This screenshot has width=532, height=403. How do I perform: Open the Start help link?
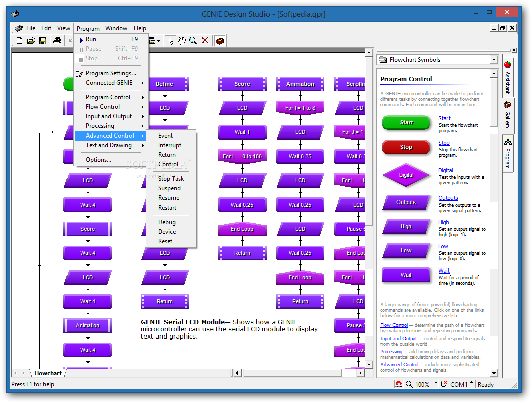444,118
